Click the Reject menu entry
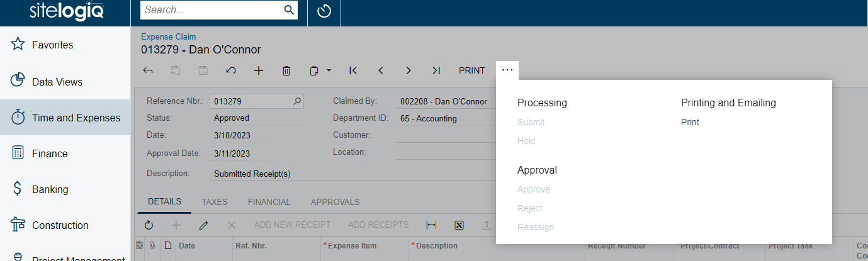Image resolution: width=868 pixels, height=261 pixels. pyautogui.click(x=530, y=208)
